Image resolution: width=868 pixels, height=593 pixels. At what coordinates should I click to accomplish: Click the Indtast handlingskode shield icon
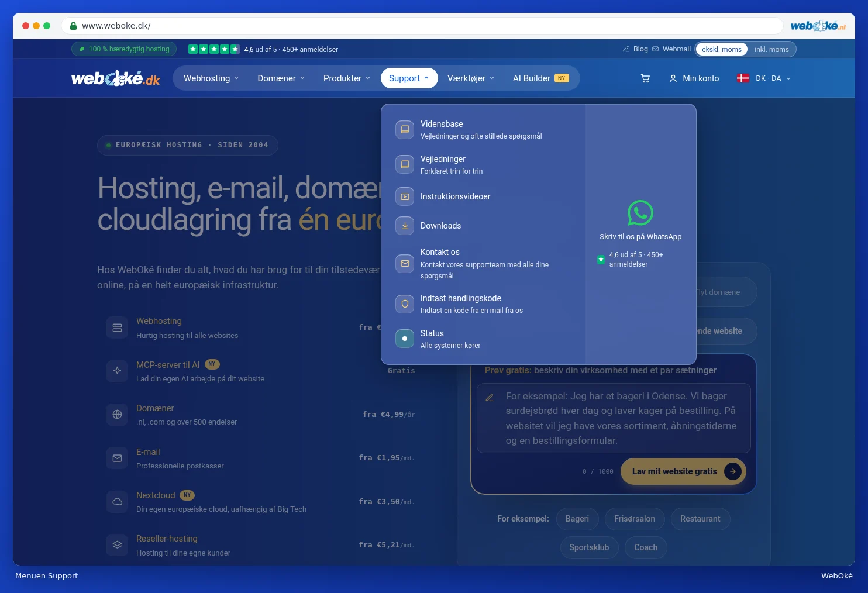click(405, 304)
